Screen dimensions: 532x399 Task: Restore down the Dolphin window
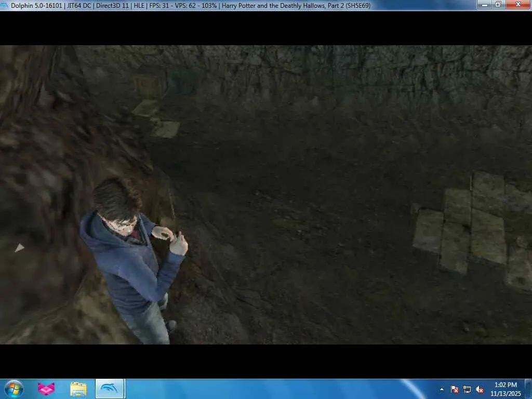click(498, 5)
